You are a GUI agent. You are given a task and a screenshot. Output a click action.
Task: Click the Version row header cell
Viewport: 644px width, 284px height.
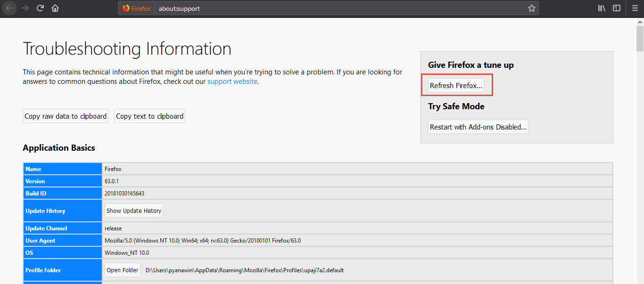(x=63, y=181)
